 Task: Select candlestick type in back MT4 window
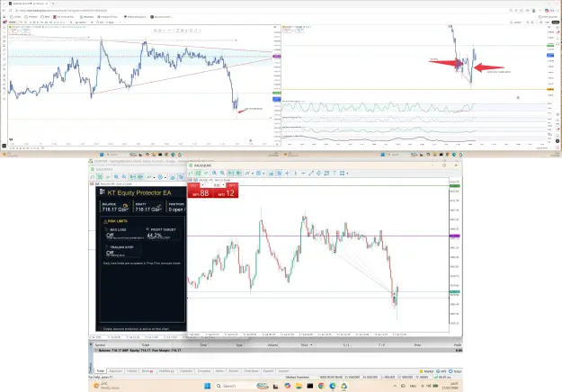tap(100, 176)
